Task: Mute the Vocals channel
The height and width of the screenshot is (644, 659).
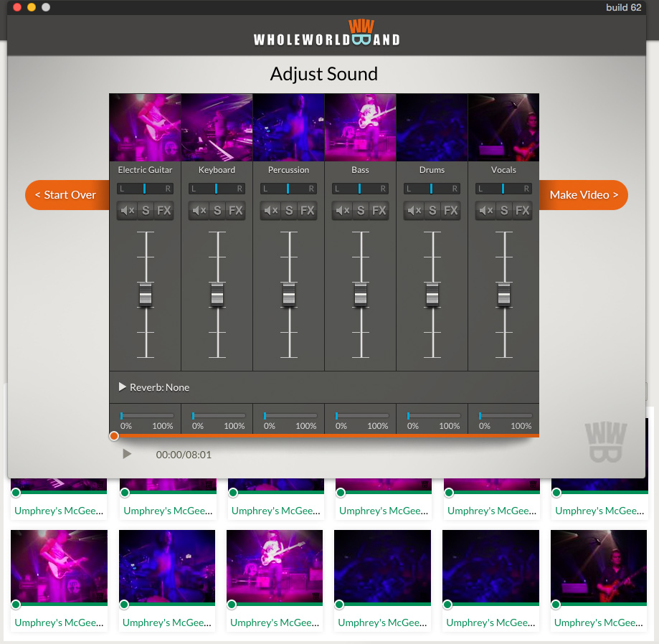Action: point(486,211)
